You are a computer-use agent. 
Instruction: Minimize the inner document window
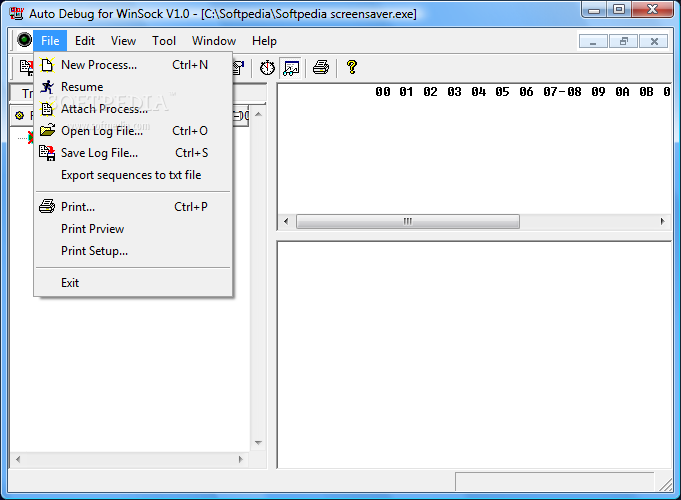point(593,42)
